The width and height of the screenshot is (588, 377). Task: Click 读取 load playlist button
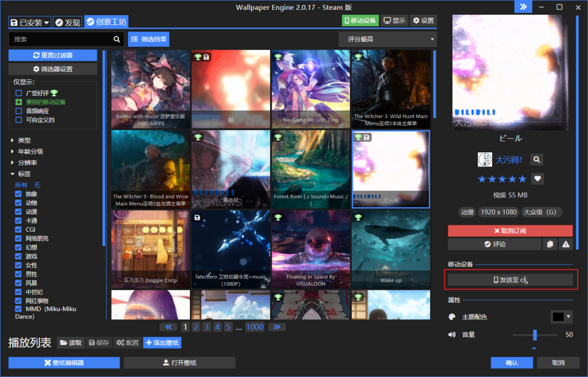71,343
